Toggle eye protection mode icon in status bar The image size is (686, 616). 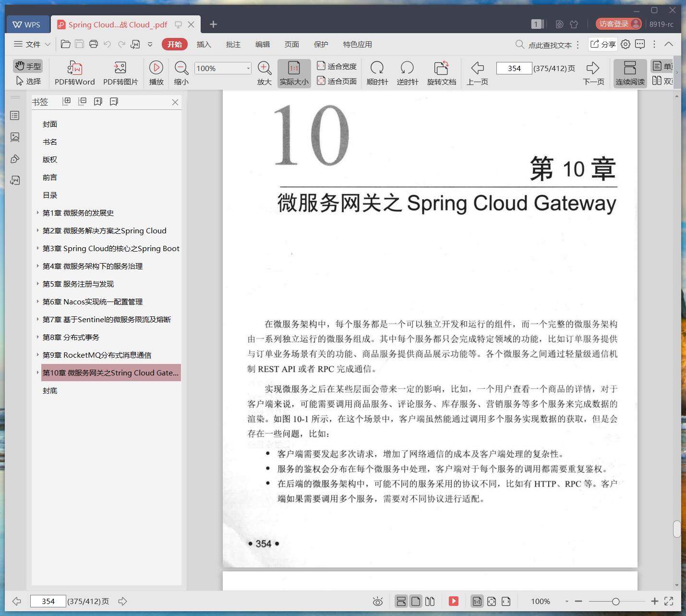[378, 601]
